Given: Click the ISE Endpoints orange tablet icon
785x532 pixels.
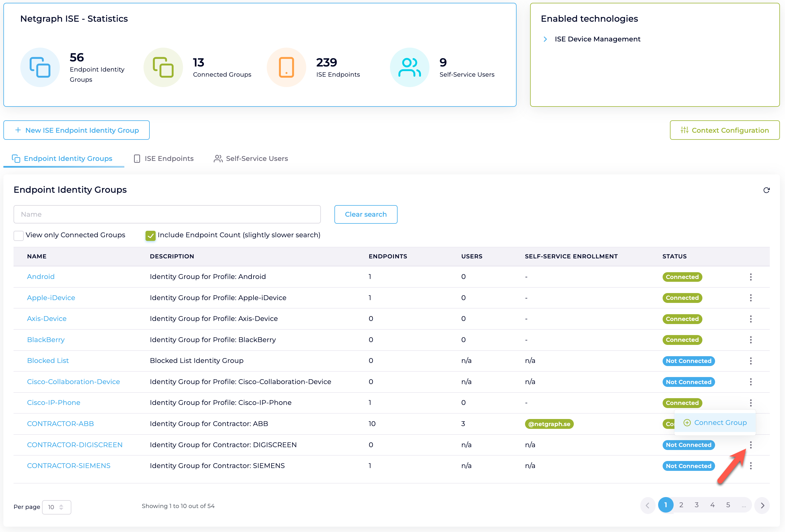Looking at the screenshot, I should (x=286, y=67).
